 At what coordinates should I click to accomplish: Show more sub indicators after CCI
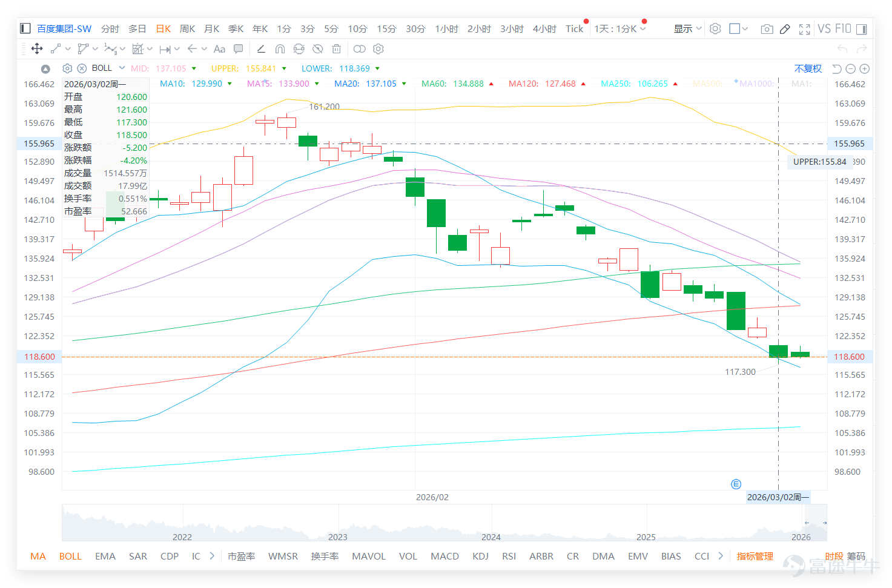(721, 556)
